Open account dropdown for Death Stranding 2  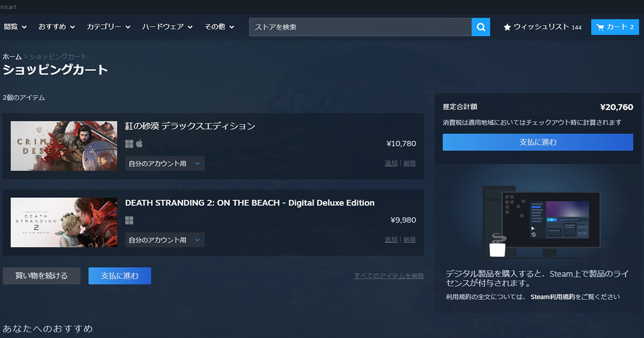[x=165, y=240]
